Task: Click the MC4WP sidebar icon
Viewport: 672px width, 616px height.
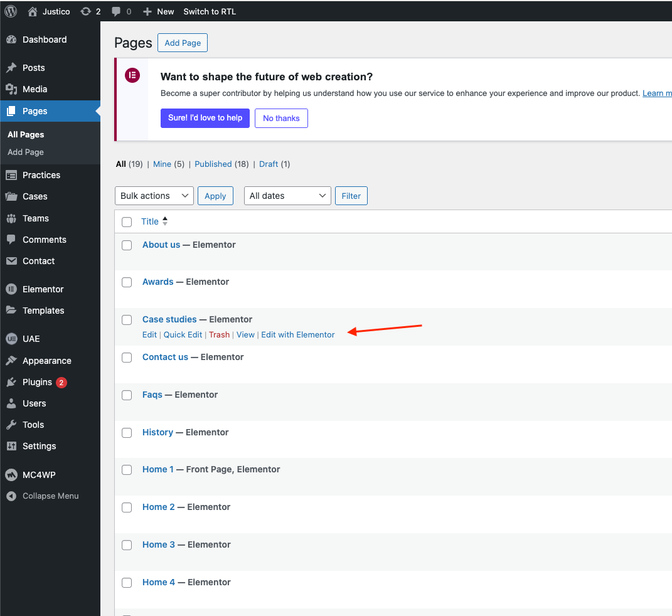Action: click(x=11, y=475)
